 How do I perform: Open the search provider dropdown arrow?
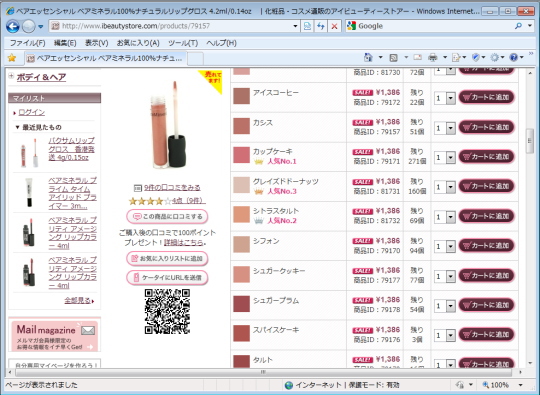[x=530, y=26]
